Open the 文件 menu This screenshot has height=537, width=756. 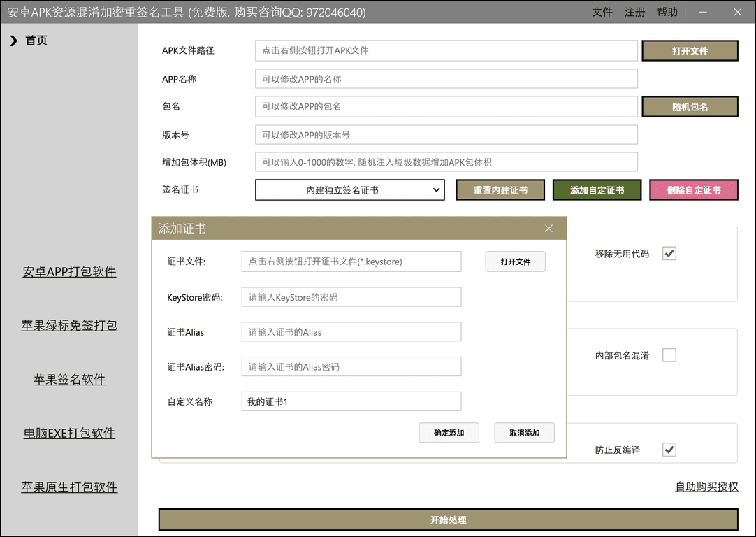(x=602, y=13)
